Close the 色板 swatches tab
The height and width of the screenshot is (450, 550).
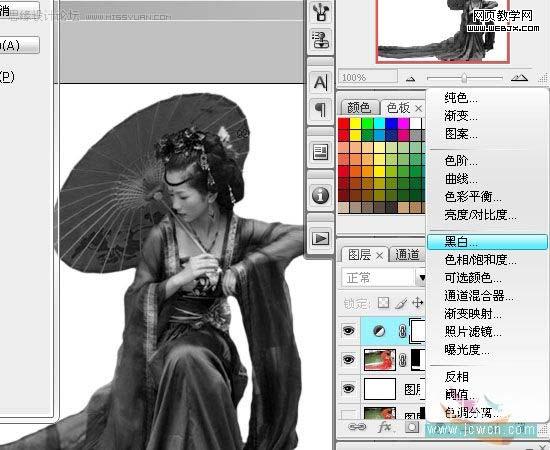tap(418, 109)
